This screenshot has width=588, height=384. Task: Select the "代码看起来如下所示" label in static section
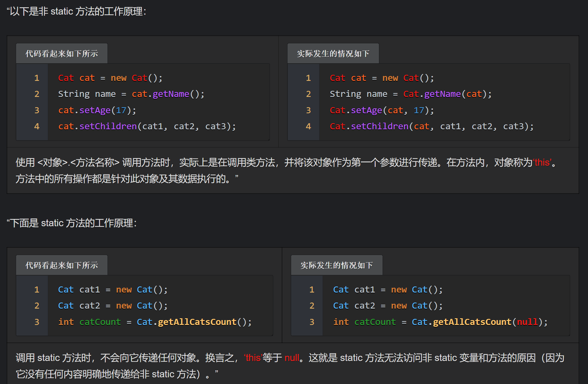[61, 265]
